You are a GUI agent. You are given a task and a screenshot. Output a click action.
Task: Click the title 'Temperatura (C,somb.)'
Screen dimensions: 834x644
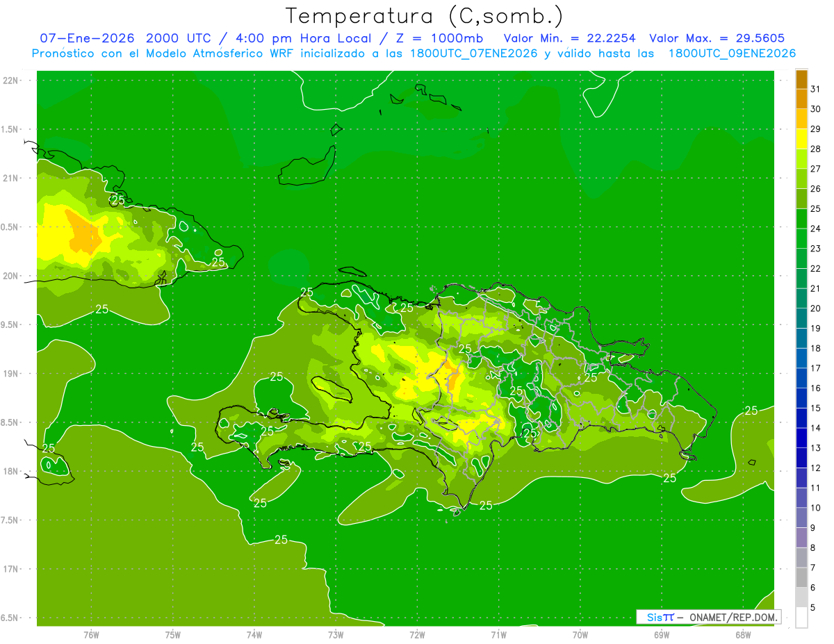[425, 16]
